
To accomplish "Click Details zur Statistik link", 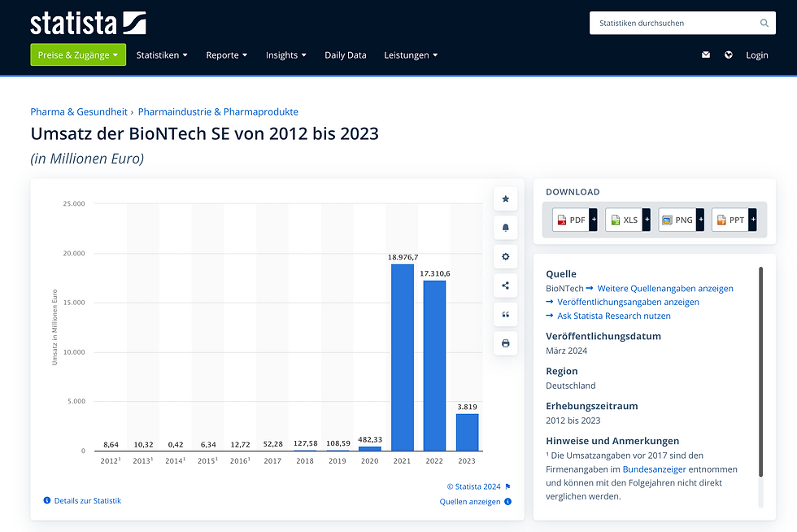I will (x=88, y=500).
